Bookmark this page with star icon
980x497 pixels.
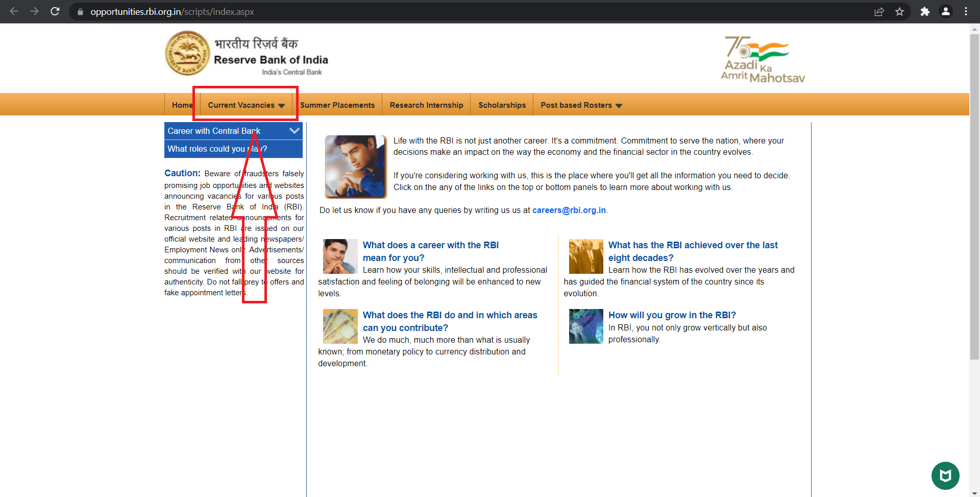pos(899,11)
